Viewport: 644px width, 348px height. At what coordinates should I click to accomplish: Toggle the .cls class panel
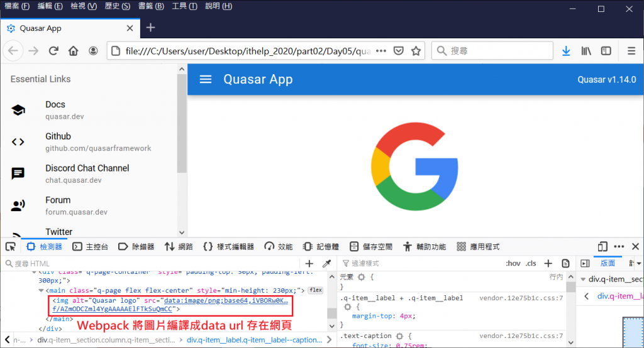pyautogui.click(x=531, y=263)
